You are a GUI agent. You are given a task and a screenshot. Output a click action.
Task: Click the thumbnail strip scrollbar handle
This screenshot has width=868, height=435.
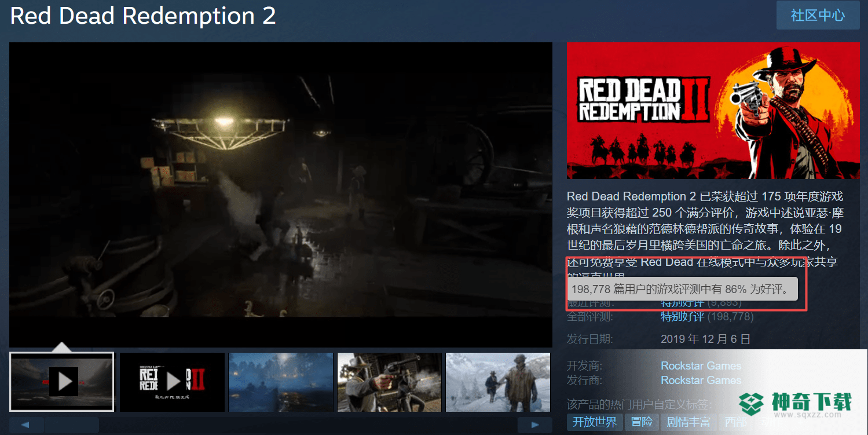click(72, 425)
